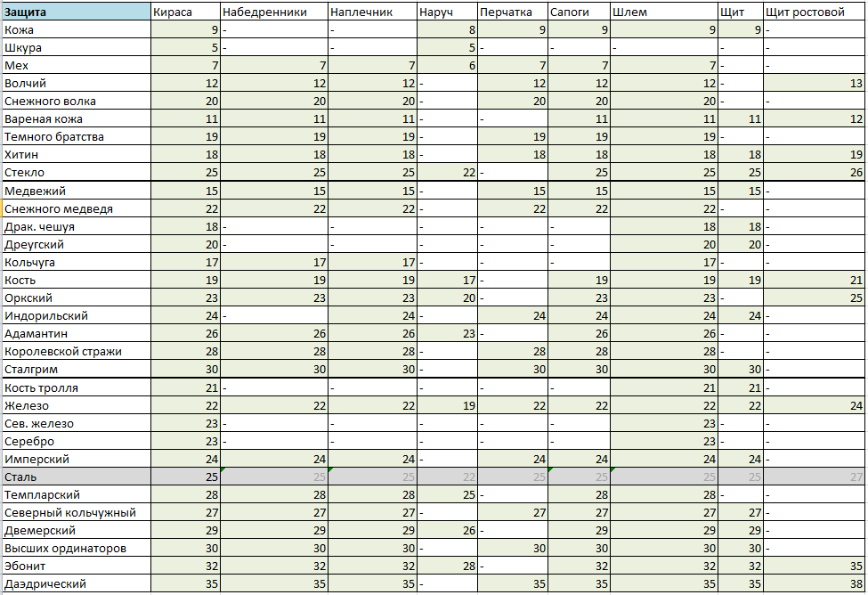
Task: Click Кожа bracer value 8
Action: click(x=447, y=30)
